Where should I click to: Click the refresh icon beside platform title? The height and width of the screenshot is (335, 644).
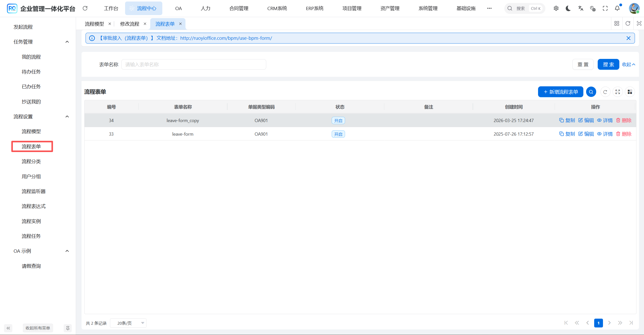pos(85,8)
